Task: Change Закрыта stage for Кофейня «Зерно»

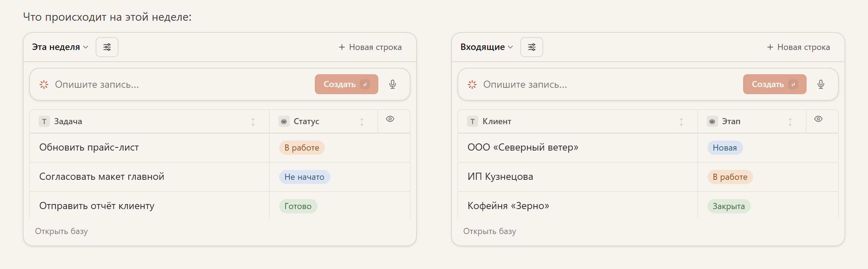Action: 729,206
